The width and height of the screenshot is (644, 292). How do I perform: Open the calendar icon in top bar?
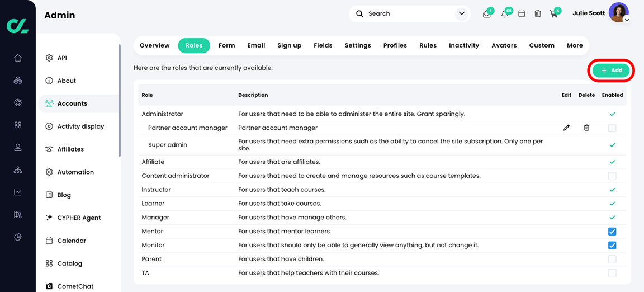click(522, 13)
